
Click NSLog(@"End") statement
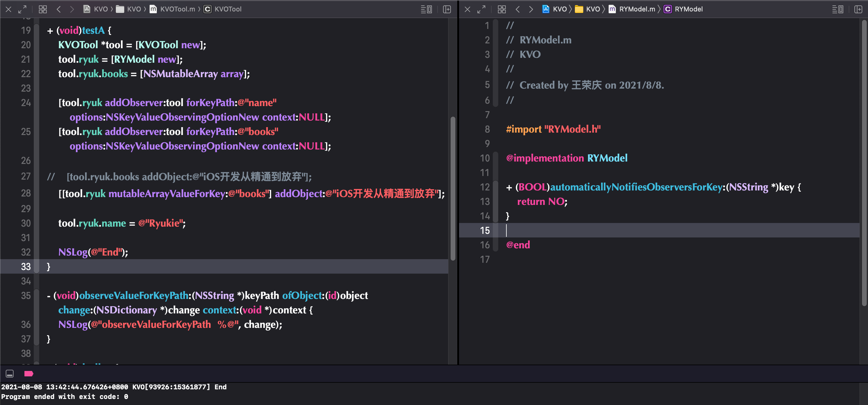pos(93,252)
